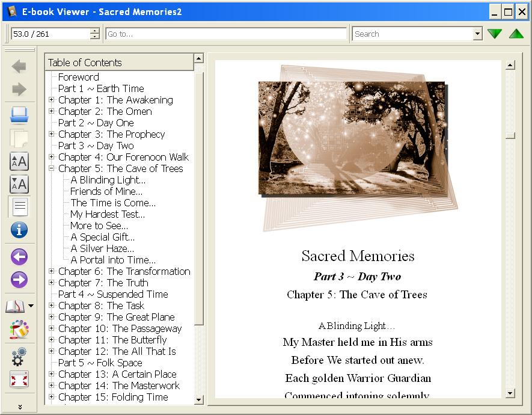Show the book information icon

(x=19, y=230)
